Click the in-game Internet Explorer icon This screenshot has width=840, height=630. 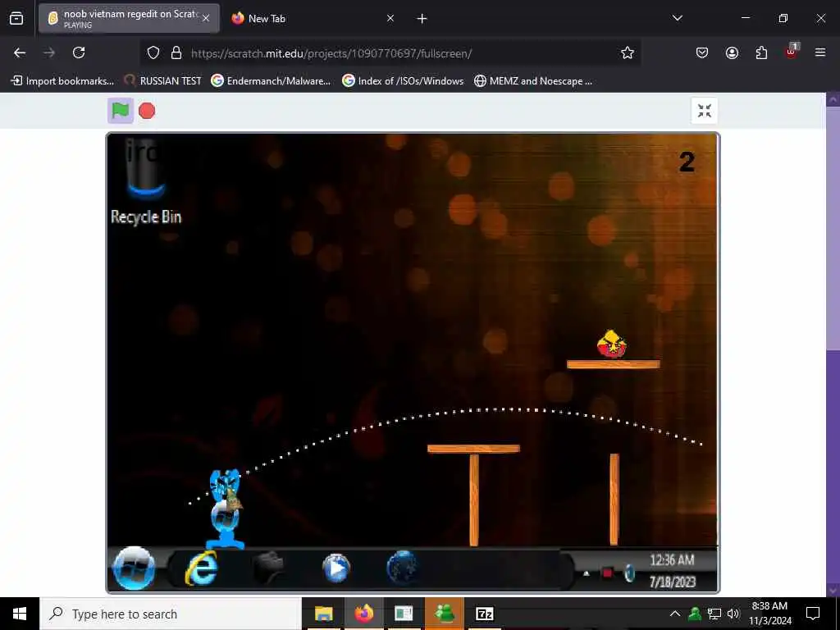click(202, 568)
